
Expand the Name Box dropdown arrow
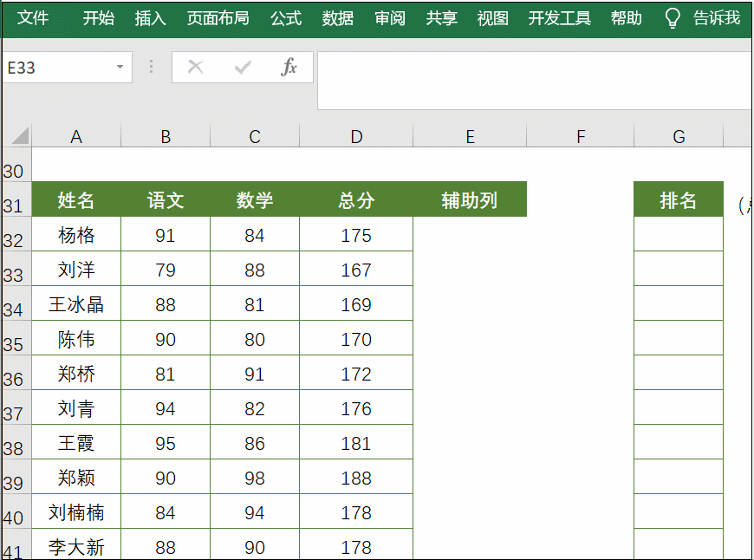(x=120, y=67)
